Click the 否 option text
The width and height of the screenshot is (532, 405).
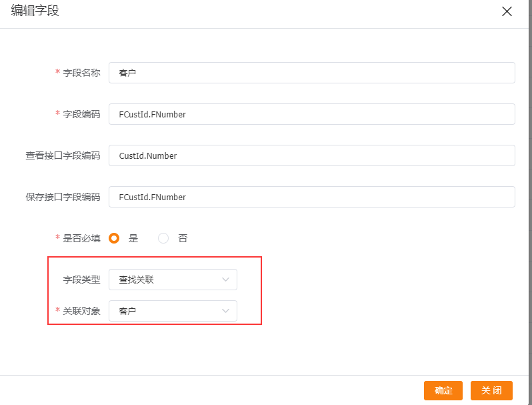pos(183,238)
